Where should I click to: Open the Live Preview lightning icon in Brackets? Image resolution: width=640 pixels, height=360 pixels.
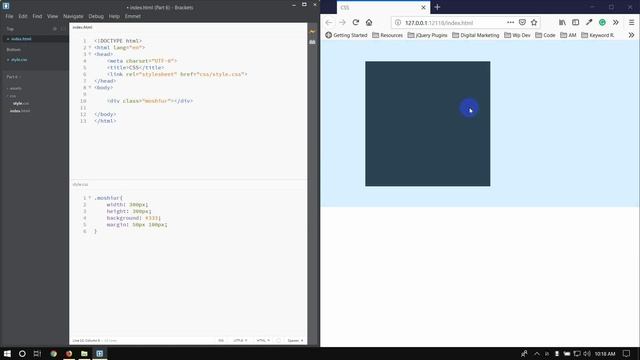pos(313,31)
